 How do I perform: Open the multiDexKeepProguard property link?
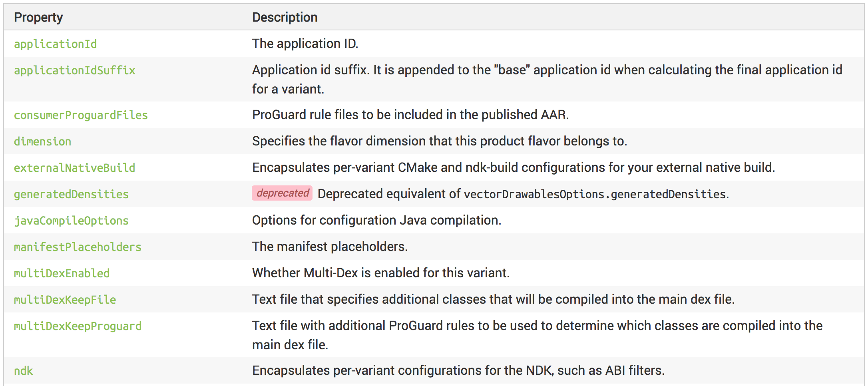tap(78, 326)
